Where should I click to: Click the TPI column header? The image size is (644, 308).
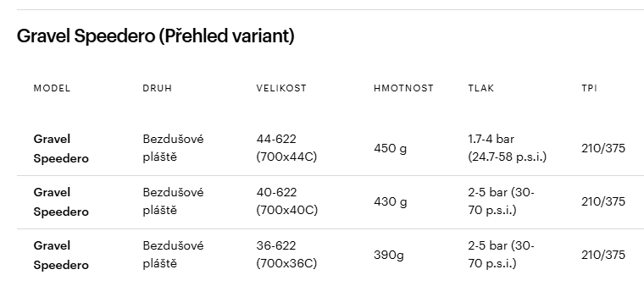point(590,88)
